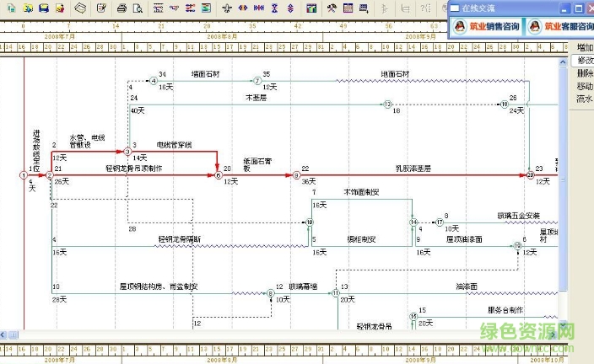Select the 木饰面制安 activity label
Screen dimensions: 594x364
[x=361, y=192]
